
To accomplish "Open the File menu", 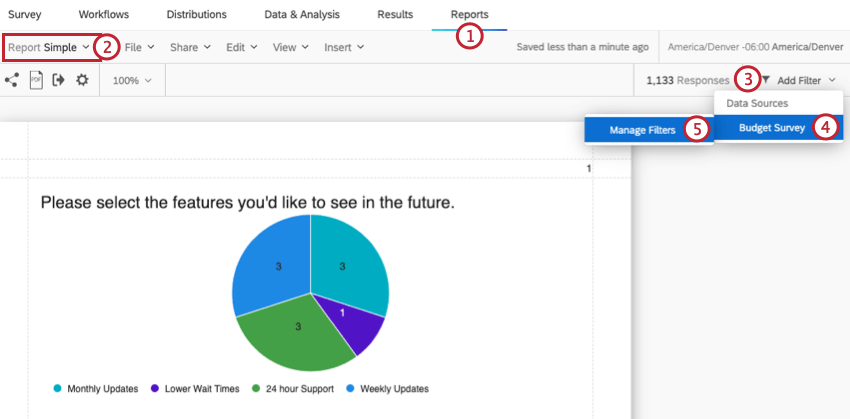I will click(139, 47).
